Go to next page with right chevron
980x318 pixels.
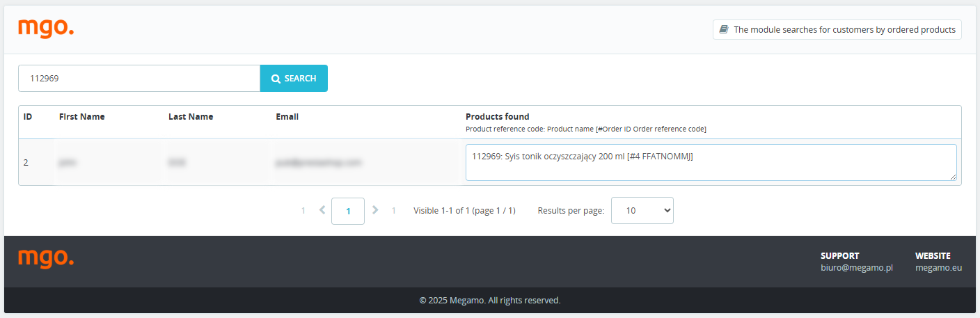tap(375, 210)
